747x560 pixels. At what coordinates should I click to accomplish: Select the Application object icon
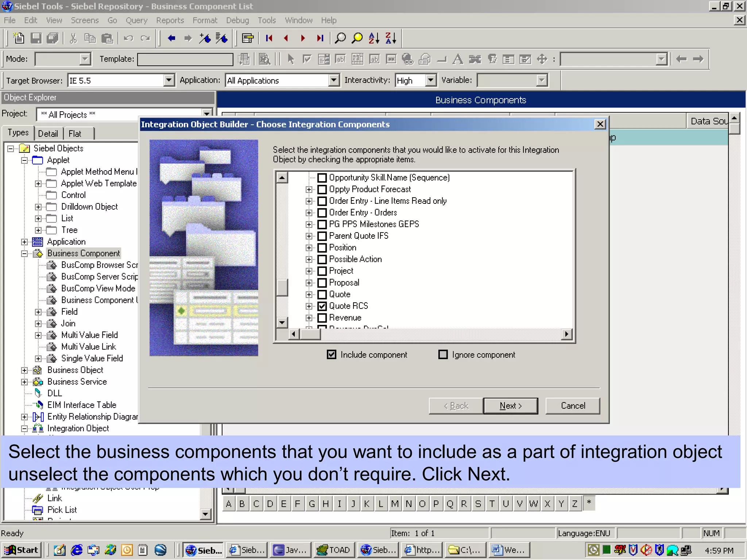tap(38, 242)
